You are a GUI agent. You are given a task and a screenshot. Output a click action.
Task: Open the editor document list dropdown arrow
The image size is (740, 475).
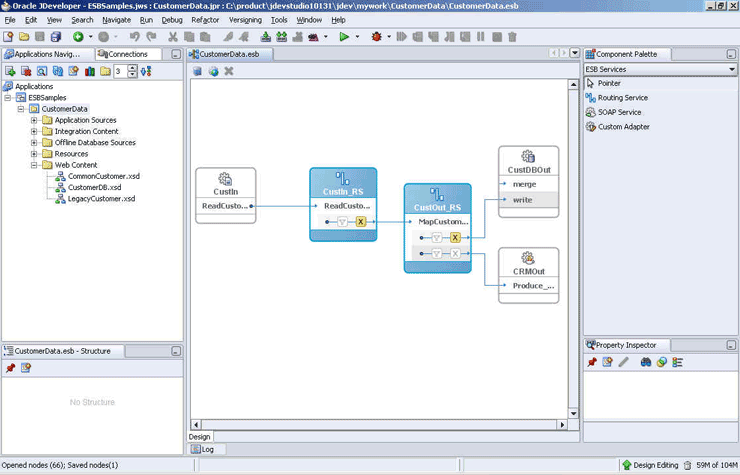click(575, 53)
